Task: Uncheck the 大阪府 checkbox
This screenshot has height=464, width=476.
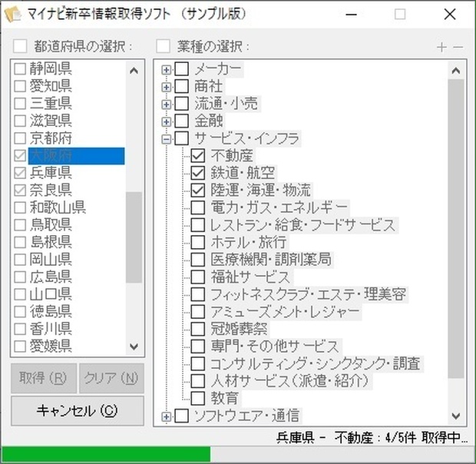Action: coord(20,156)
